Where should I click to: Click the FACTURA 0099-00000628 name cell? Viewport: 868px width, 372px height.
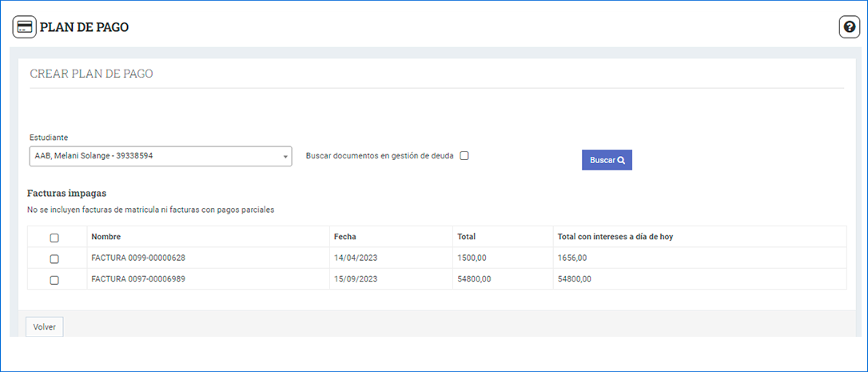tap(143, 258)
